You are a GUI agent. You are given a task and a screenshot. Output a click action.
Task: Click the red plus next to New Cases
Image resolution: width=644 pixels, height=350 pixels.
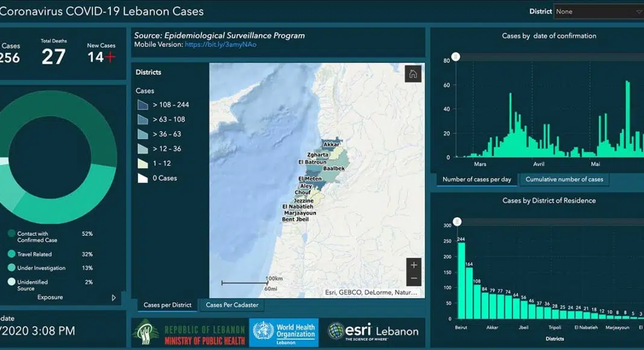tap(110, 57)
